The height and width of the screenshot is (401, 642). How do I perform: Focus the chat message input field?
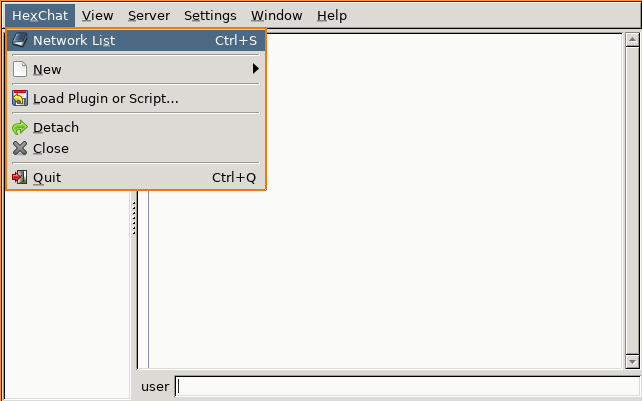tap(406, 387)
